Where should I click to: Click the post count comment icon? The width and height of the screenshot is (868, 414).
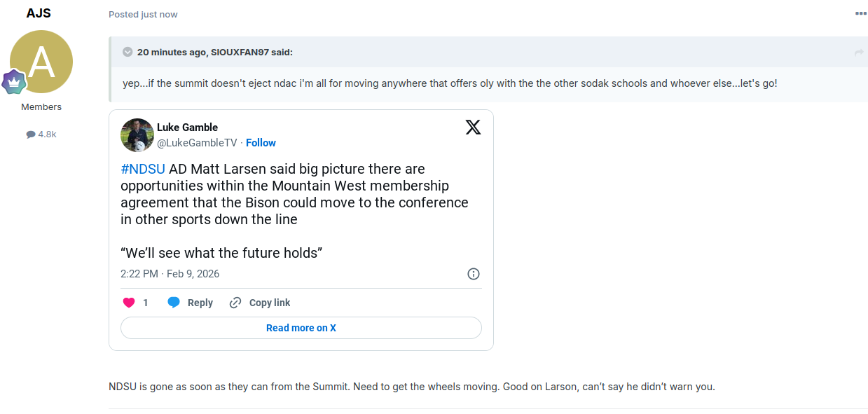(31, 134)
